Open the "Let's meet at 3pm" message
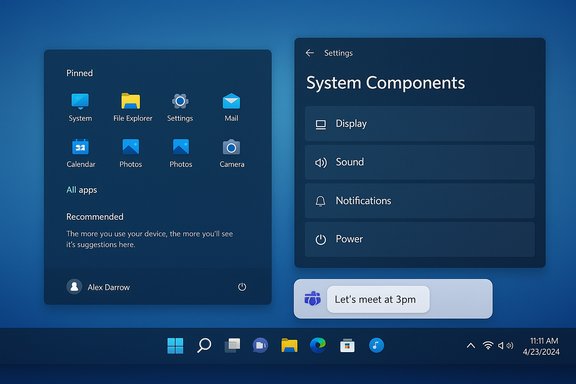This screenshot has width=576, height=384. (x=378, y=299)
